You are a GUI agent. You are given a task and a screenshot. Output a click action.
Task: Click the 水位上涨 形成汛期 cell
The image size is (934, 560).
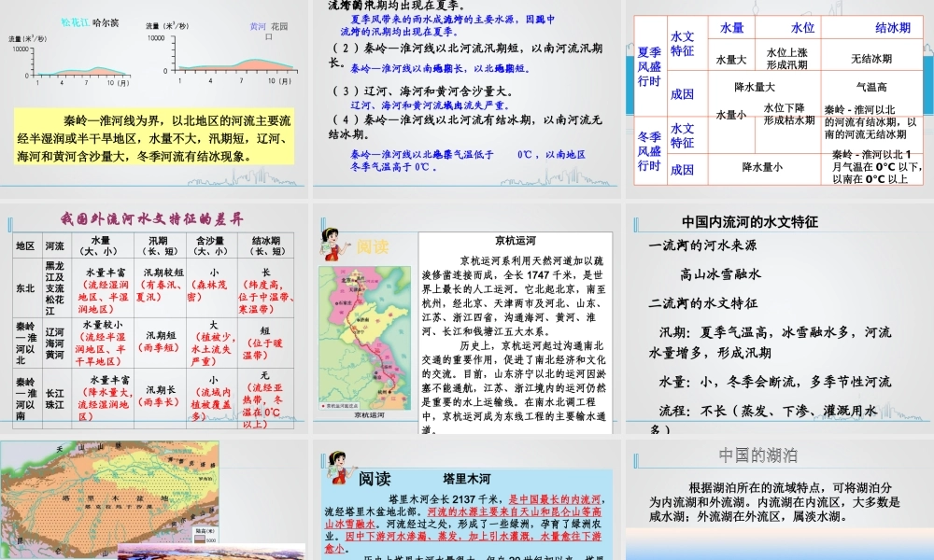(786, 59)
